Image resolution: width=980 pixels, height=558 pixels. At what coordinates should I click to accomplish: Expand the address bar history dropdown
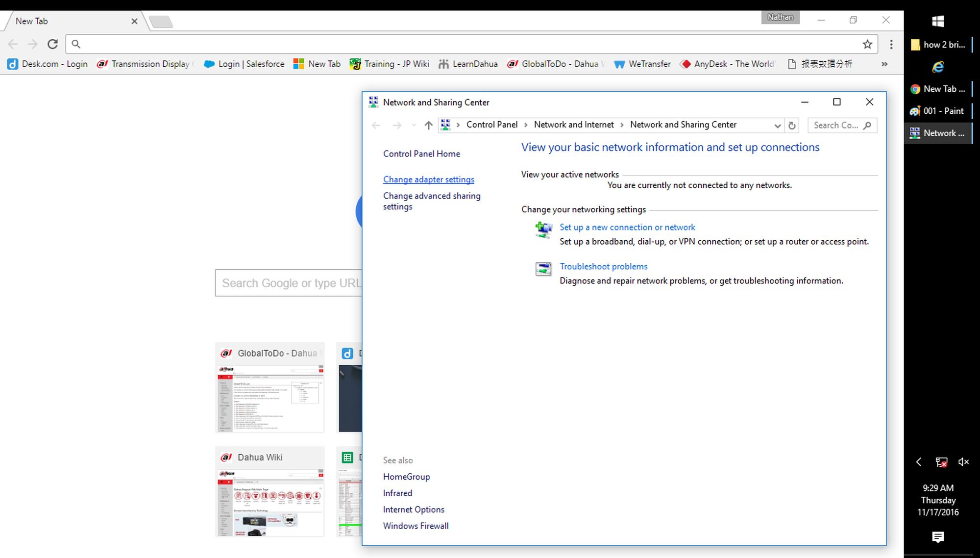click(x=777, y=126)
